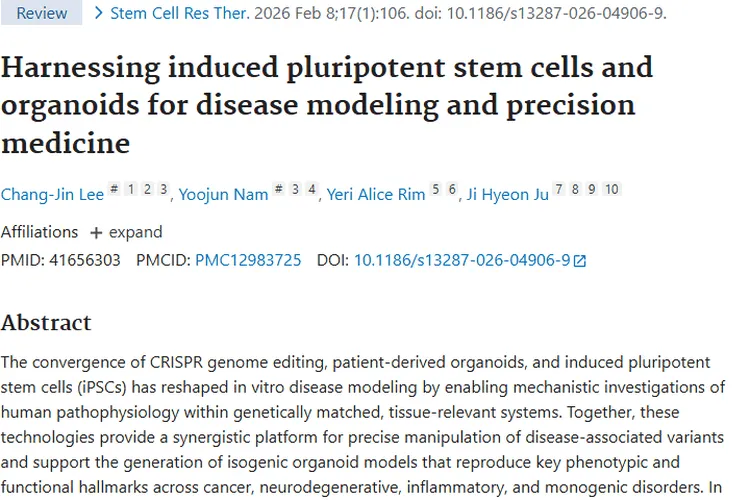Click the plus icon next to expand

click(x=96, y=233)
